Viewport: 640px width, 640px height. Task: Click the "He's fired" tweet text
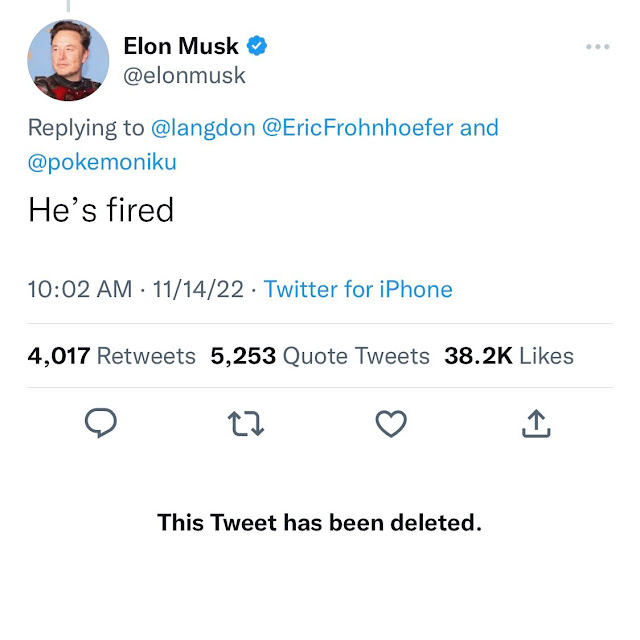pyautogui.click(x=101, y=210)
